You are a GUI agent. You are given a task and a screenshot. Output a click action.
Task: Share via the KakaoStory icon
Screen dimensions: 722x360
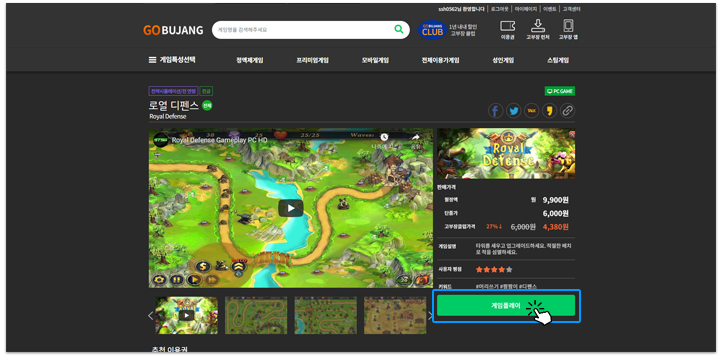(x=549, y=110)
